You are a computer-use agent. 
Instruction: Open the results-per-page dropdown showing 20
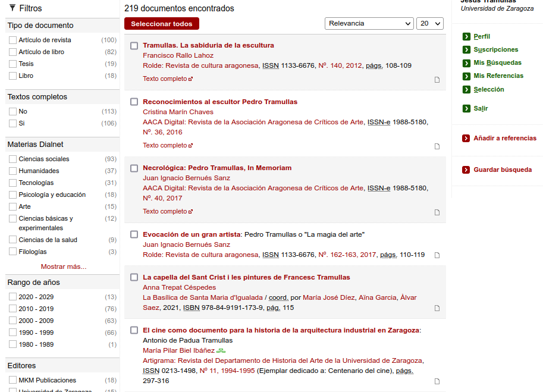(x=430, y=24)
